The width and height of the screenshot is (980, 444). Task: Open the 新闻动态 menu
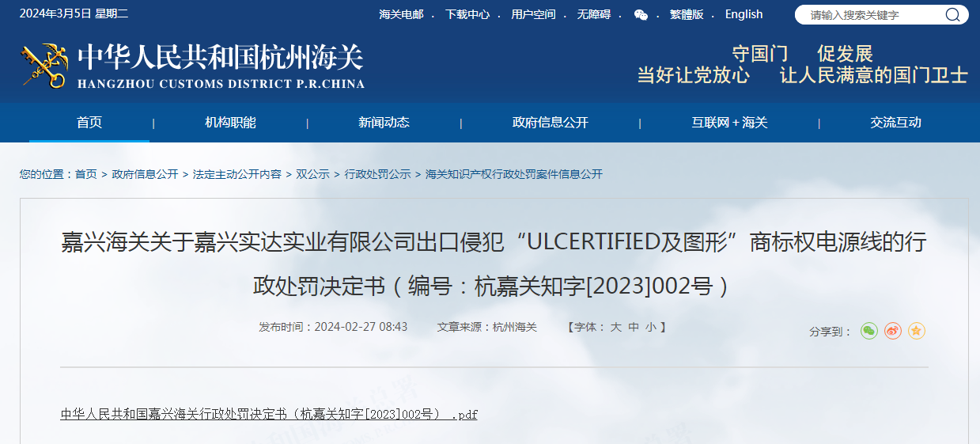pos(384,123)
